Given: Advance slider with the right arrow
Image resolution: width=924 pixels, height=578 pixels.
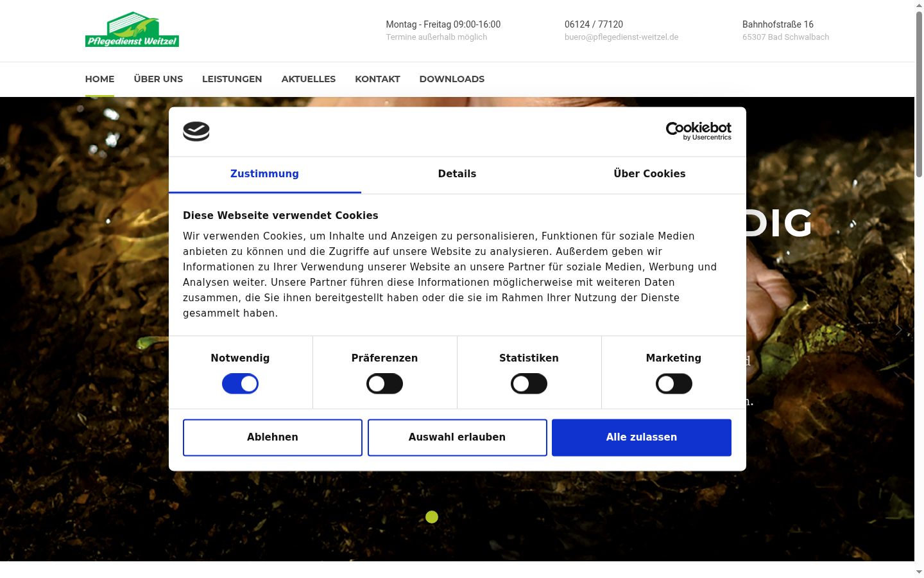Looking at the screenshot, I should (x=899, y=329).
